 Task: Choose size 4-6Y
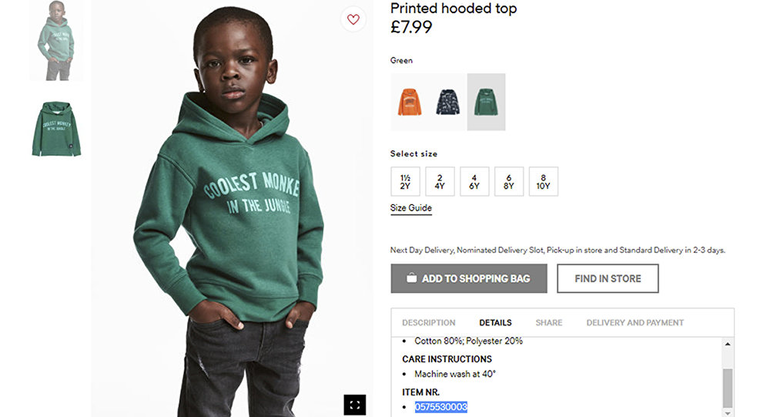point(474,181)
